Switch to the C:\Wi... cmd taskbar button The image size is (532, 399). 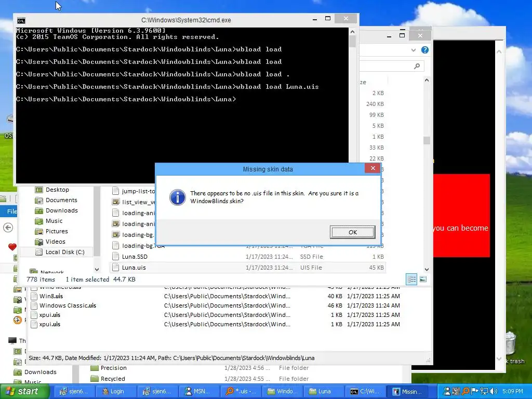(x=365, y=391)
